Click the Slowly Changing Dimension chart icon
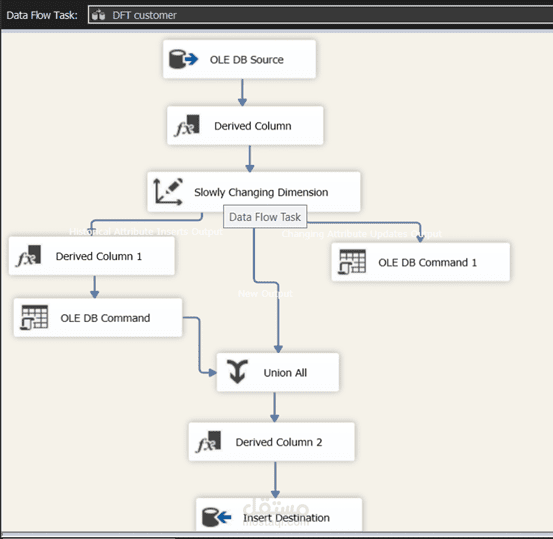The width and height of the screenshot is (553, 539). (x=168, y=192)
